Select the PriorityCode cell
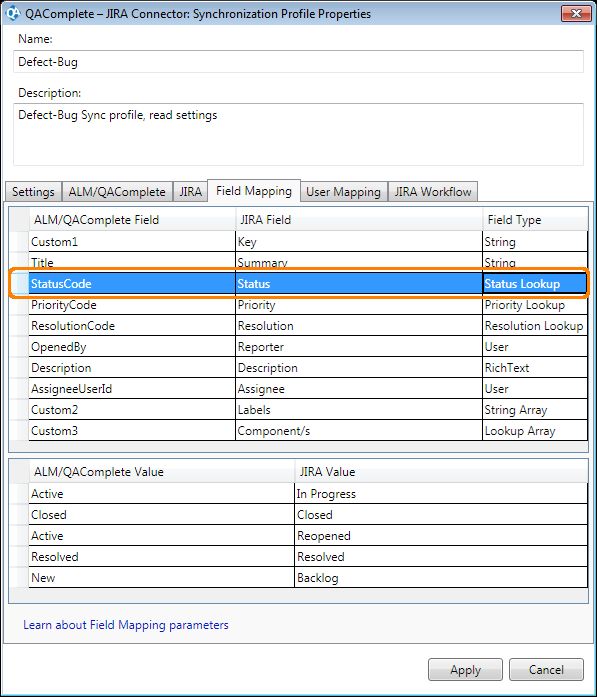The width and height of the screenshot is (597, 697). 132,305
